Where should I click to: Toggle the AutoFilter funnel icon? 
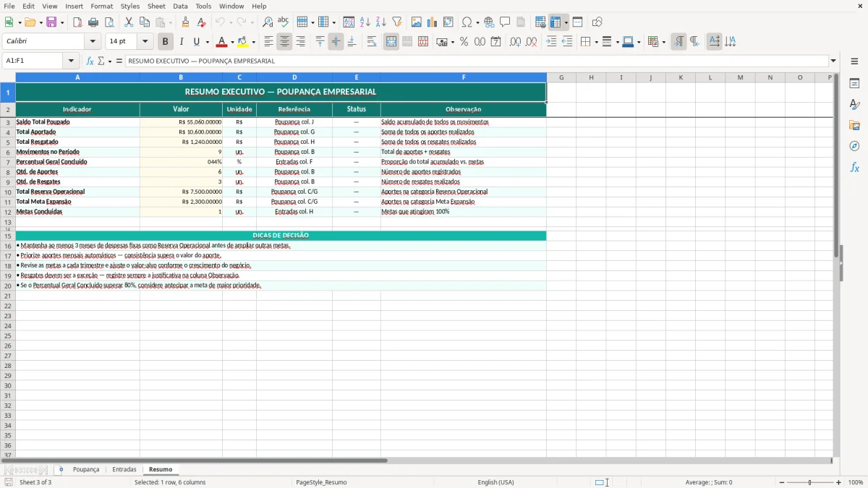coord(397,22)
